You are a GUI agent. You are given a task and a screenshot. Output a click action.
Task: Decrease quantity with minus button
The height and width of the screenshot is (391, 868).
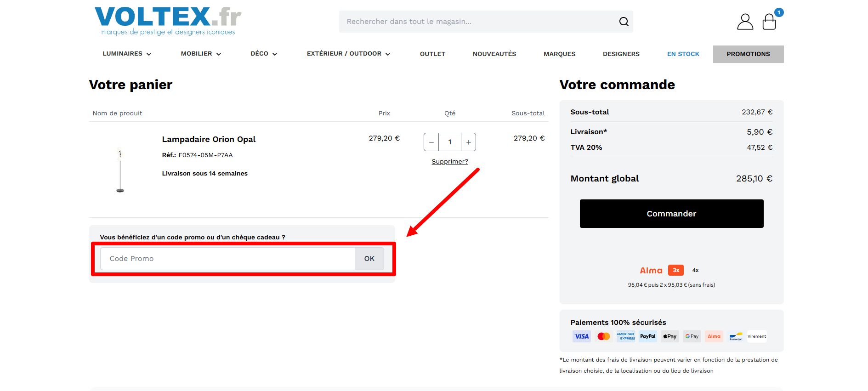coord(431,142)
